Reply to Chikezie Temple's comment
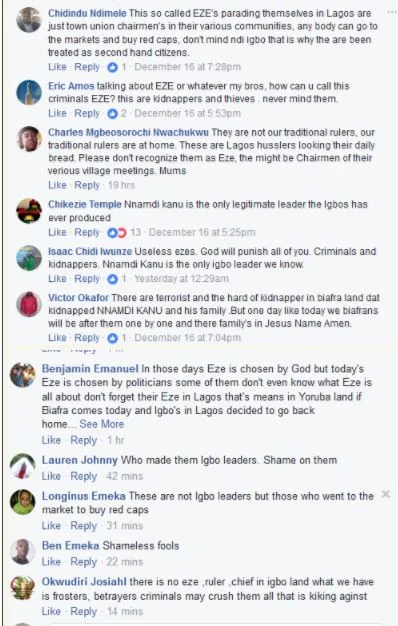The width and height of the screenshot is (398, 626). click(87, 232)
